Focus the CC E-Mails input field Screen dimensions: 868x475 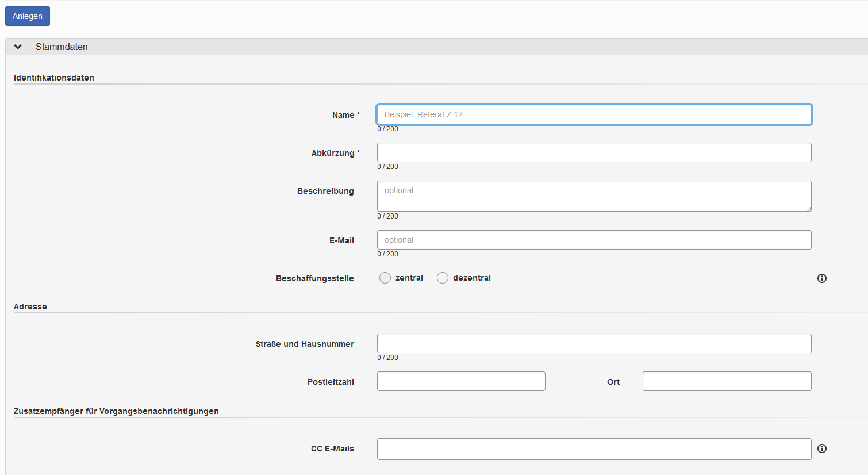[x=594, y=449]
